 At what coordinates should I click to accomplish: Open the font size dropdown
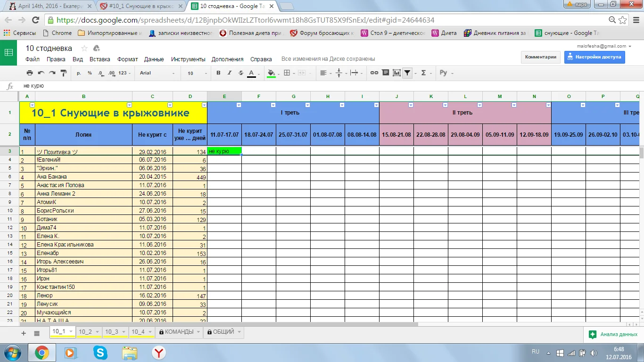point(197,73)
